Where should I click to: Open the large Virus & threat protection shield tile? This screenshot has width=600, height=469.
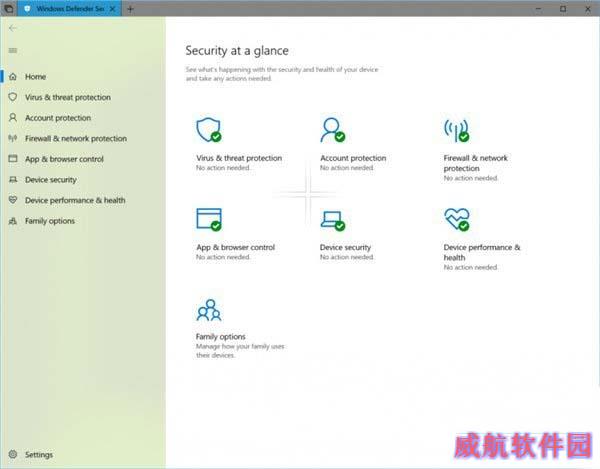tap(209, 130)
